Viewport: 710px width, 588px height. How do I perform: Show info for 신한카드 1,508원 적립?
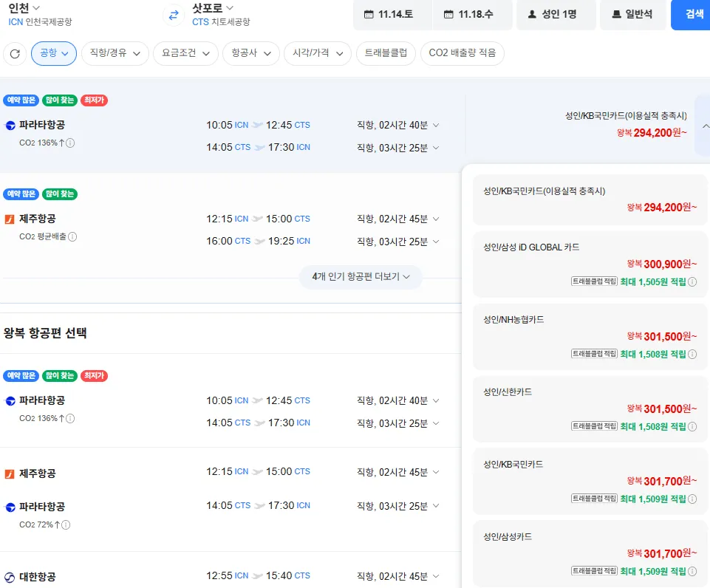[x=692, y=427]
